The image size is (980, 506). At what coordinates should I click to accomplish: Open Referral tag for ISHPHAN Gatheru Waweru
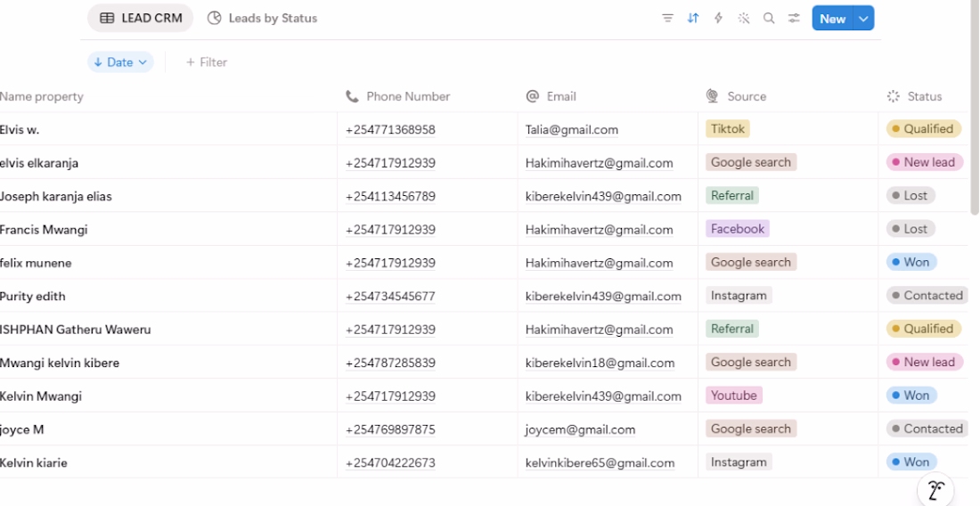pos(731,329)
